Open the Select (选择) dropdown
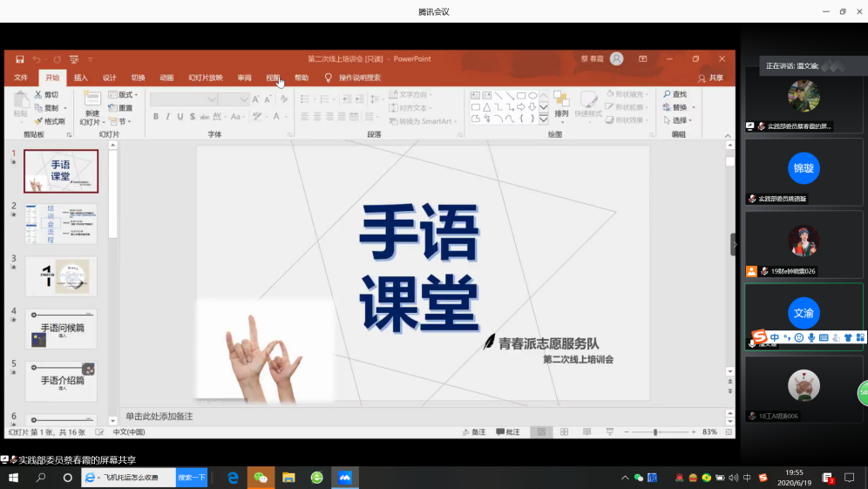The image size is (868, 489). (678, 120)
